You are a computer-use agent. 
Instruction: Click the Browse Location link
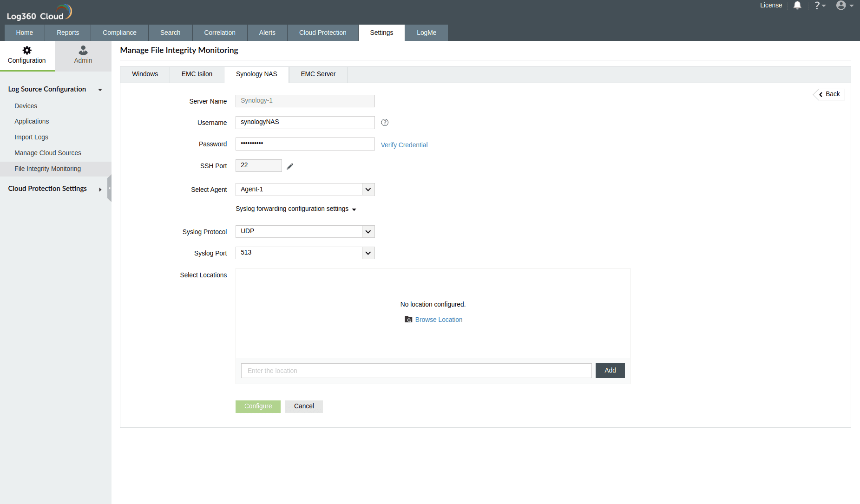point(438,320)
